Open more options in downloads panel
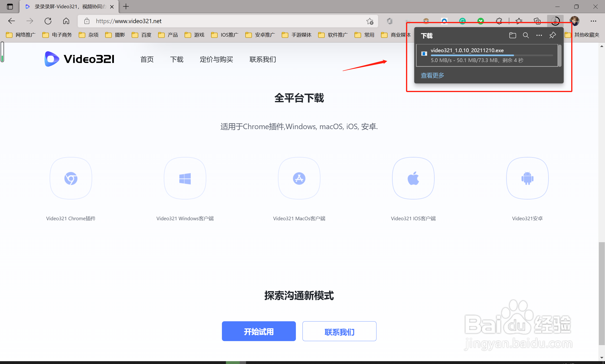Viewport: 605px width, 364px height. (x=539, y=35)
